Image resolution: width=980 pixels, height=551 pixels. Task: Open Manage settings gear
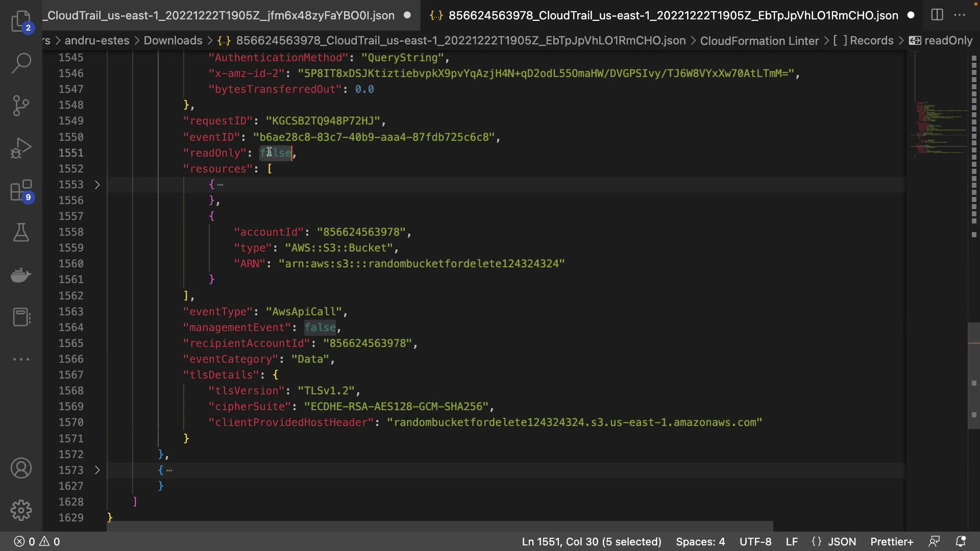tap(21, 510)
